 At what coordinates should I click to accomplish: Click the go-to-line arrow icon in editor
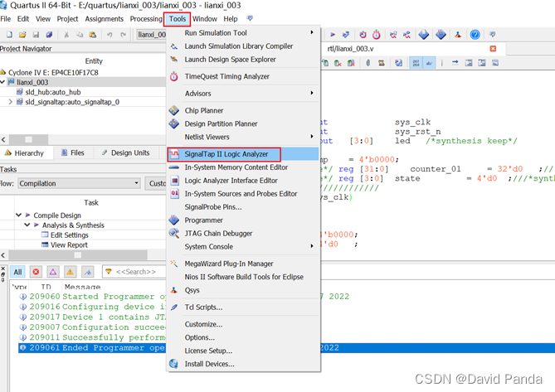(x=455, y=63)
